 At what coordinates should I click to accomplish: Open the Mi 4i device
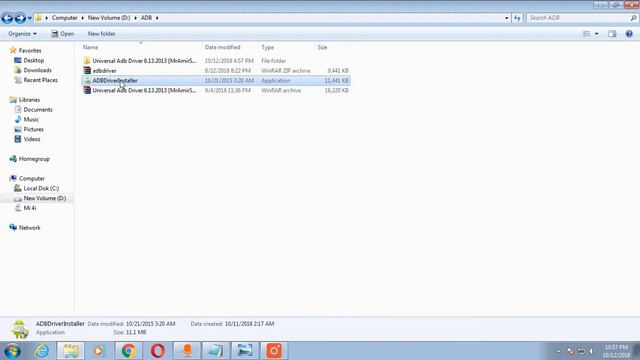29,208
